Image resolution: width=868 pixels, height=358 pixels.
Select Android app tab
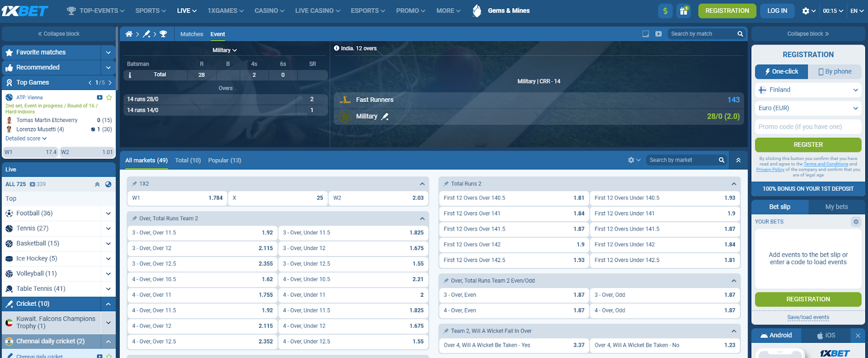click(776, 335)
